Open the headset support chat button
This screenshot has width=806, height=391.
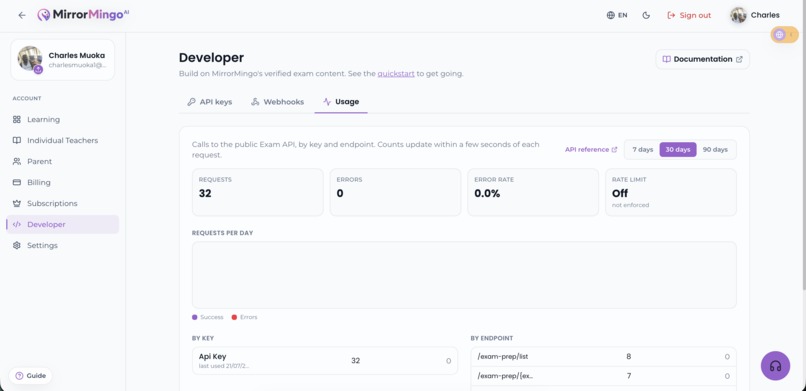click(x=775, y=366)
